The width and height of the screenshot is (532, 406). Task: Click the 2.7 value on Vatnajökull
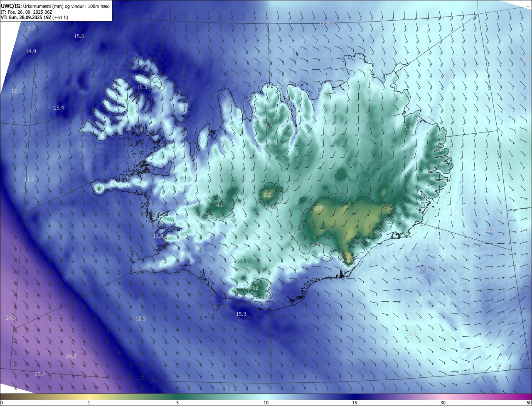tap(319, 208)
